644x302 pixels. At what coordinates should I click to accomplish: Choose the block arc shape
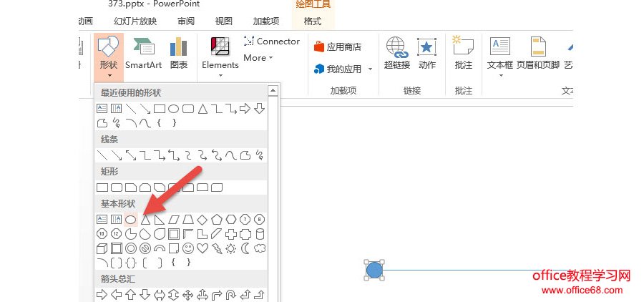point(160,248)
